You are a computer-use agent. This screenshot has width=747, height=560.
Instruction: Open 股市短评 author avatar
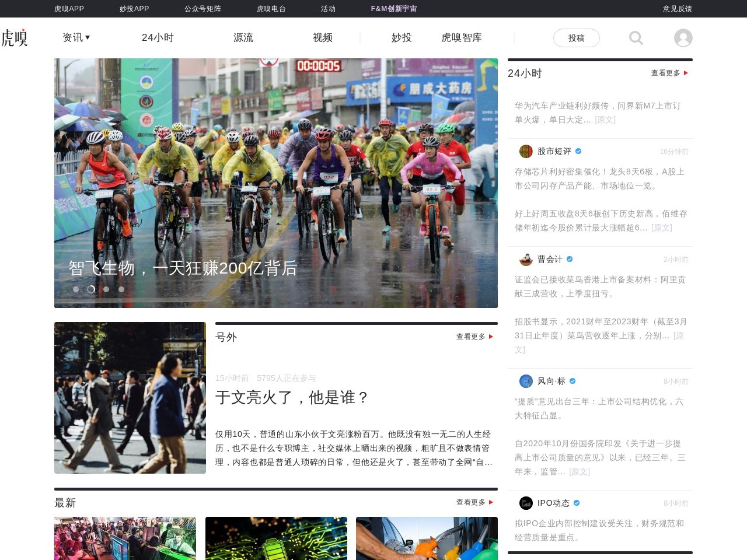[x=526, y=151]
